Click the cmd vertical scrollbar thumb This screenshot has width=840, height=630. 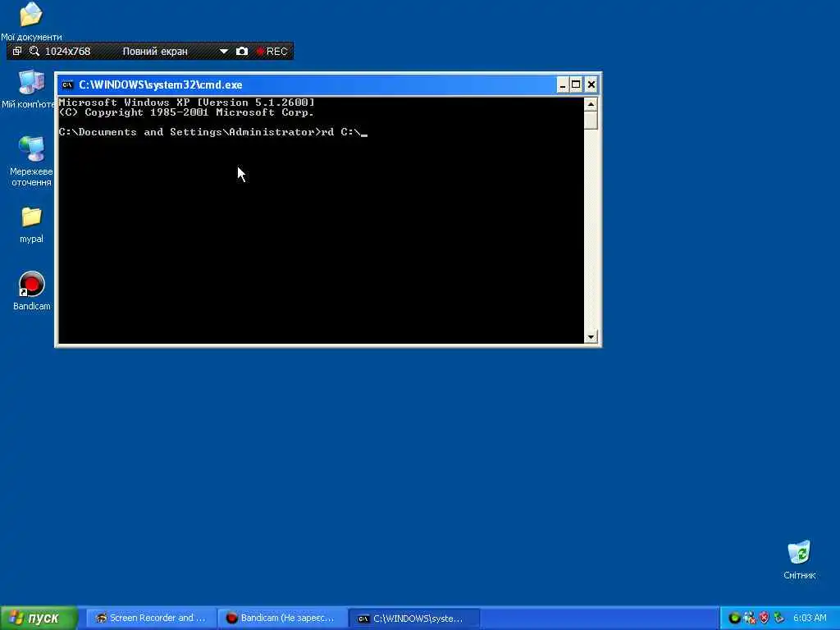591,120
